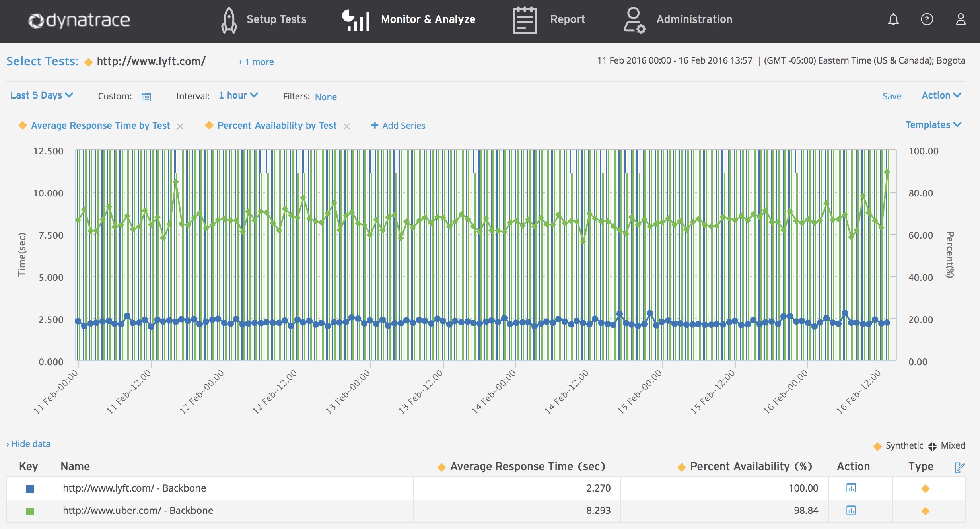Click the Administration user-gear icon

point(634,20)
